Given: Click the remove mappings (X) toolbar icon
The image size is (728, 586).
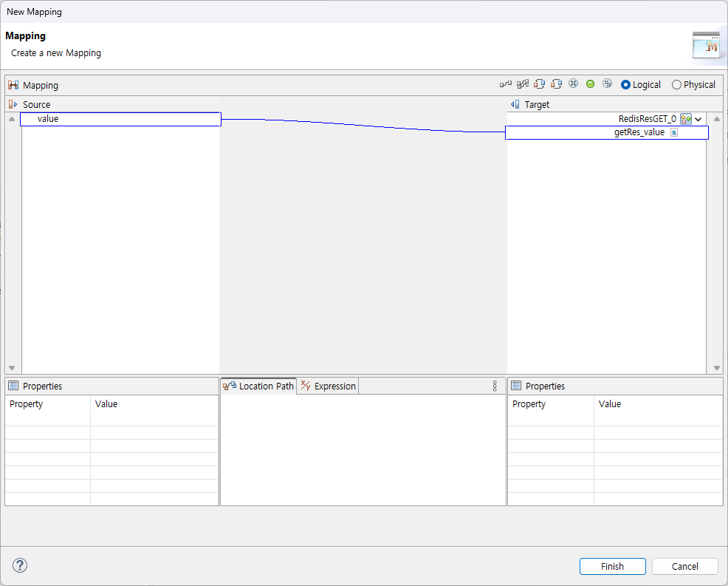Looking at the screenshot, I should coord(573,84).
